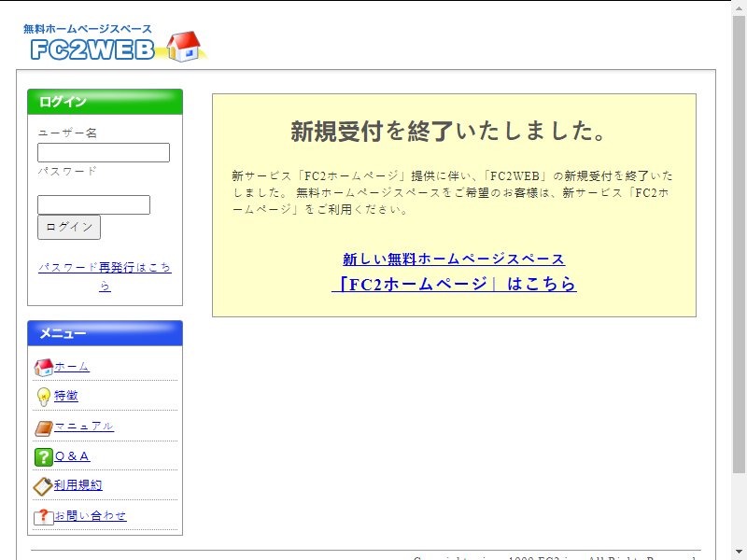The height and width of the screenshot is (560, 747).
Task: Focus the パスワード password field
Action: pyautogui.click(x=94, y=204)
